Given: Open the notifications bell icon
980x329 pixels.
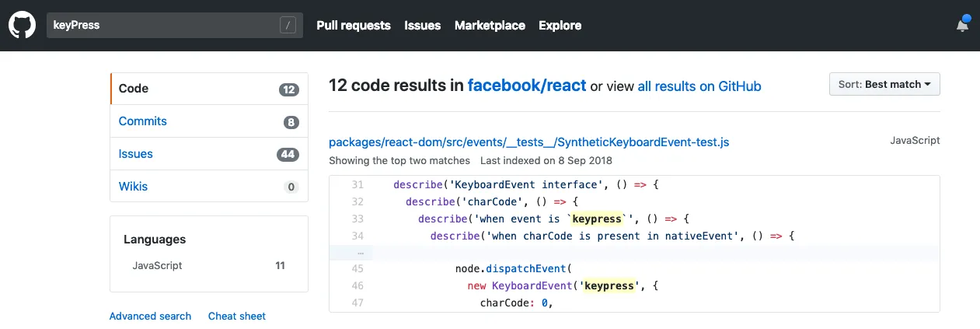Looking at the screenshot, I should 962,25.
